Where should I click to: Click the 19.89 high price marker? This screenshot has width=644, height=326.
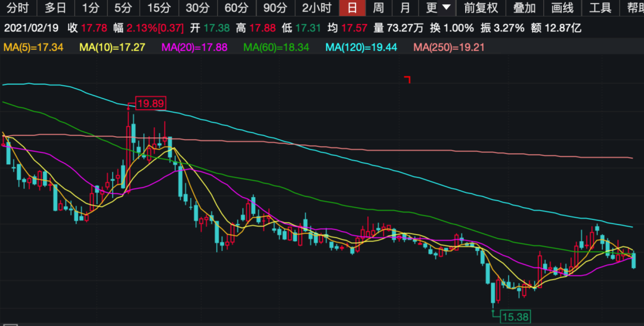[151, 103]
